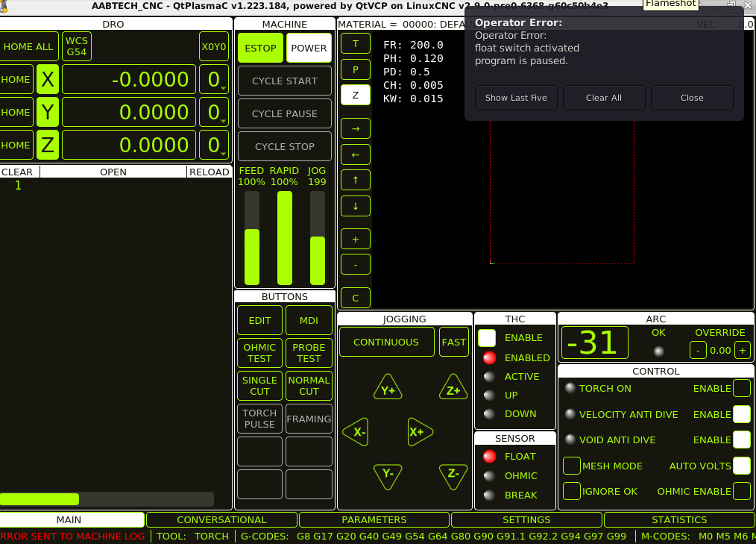The image size is (756, 544).
Task: Click the MDI button
Action: (309, 320)
